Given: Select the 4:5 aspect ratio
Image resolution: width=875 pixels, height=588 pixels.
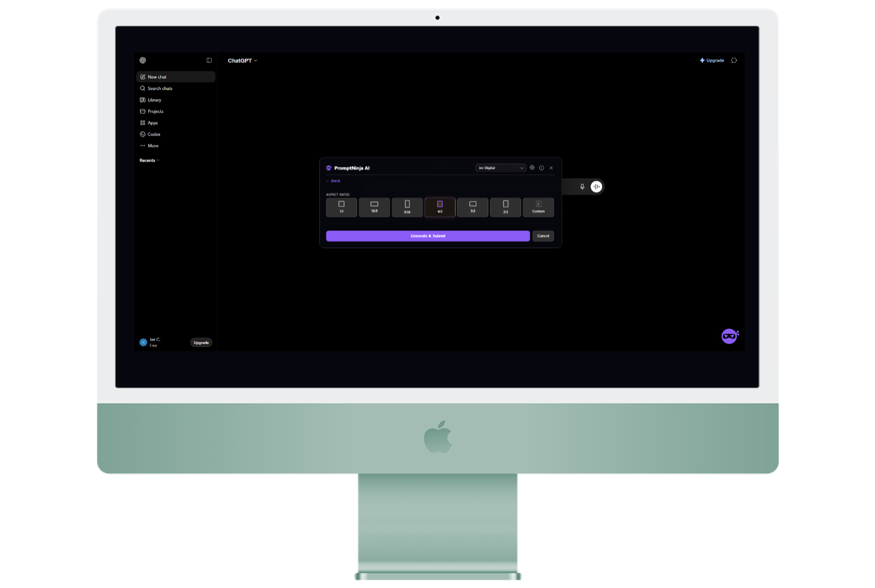Looking at the screenshot, I should click(440, 207).
